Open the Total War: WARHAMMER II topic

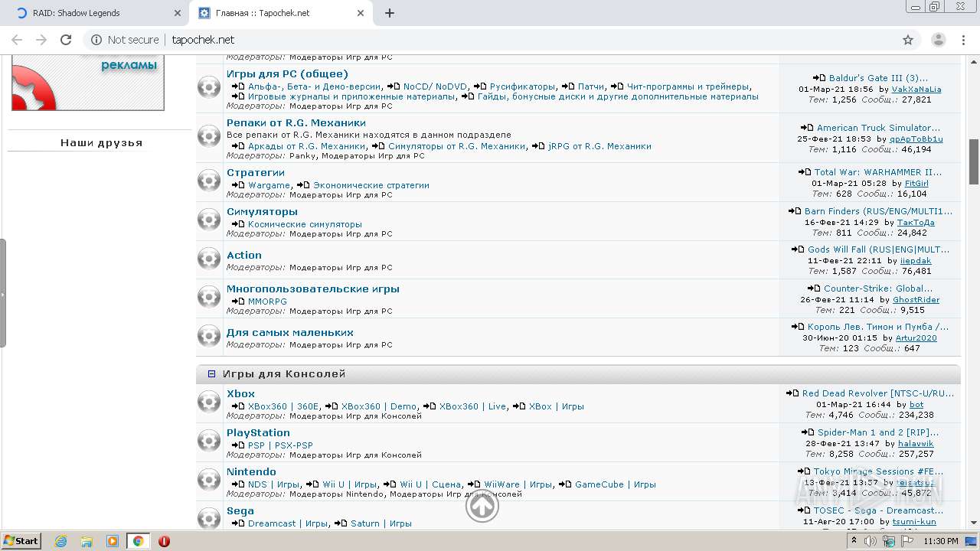tap(878, 172)
